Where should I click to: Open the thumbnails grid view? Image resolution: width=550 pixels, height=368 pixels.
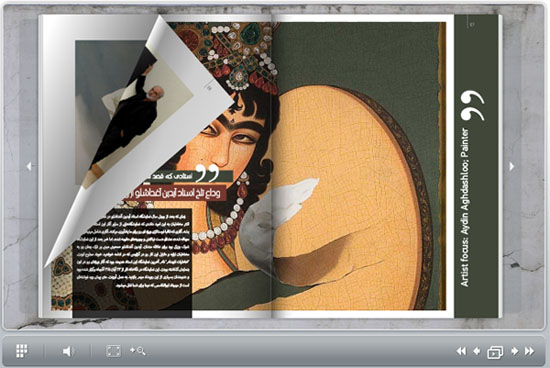click(22, 351)
